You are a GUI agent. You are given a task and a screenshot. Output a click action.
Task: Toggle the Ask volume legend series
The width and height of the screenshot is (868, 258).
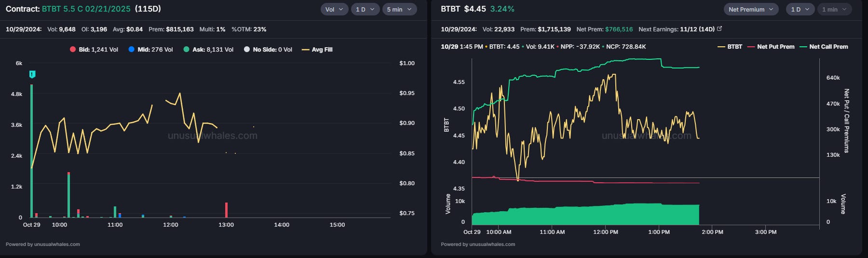pyautogui.click(x=208, y=49)
